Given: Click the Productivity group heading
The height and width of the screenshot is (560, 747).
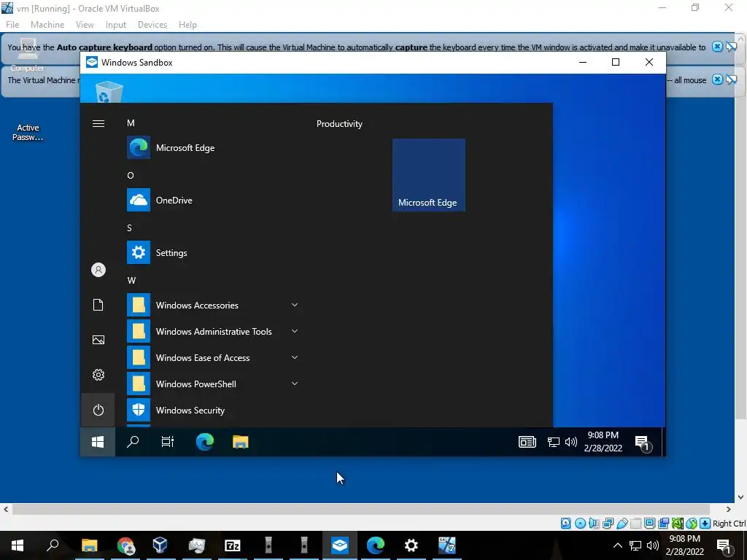Looking at the screenshot, I should (339, 124).
